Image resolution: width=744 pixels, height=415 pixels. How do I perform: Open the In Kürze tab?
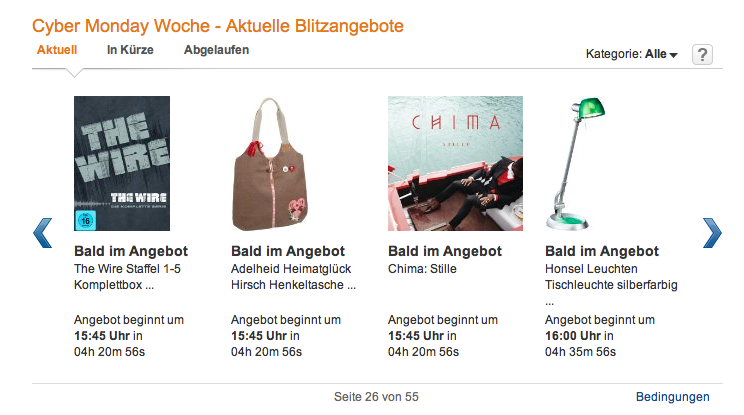pos(130,50)
